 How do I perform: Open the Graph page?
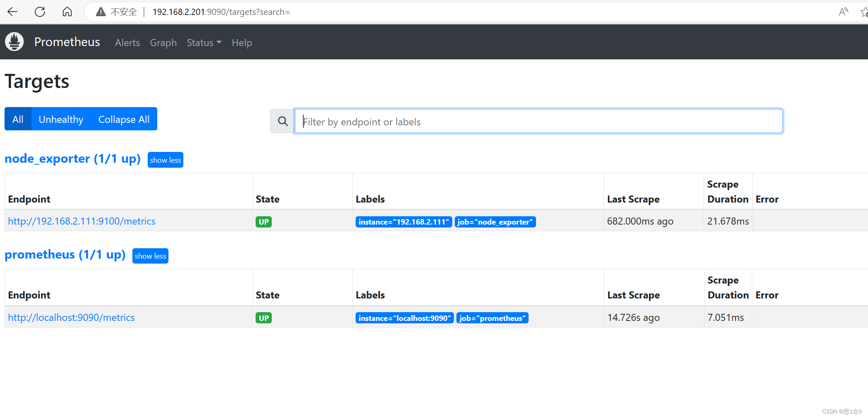coord(163,42)
